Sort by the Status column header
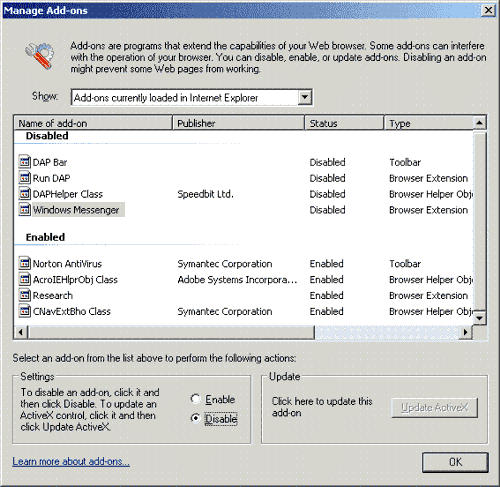The width and height of the screenshot is (500, 487). tap(344, 123)
